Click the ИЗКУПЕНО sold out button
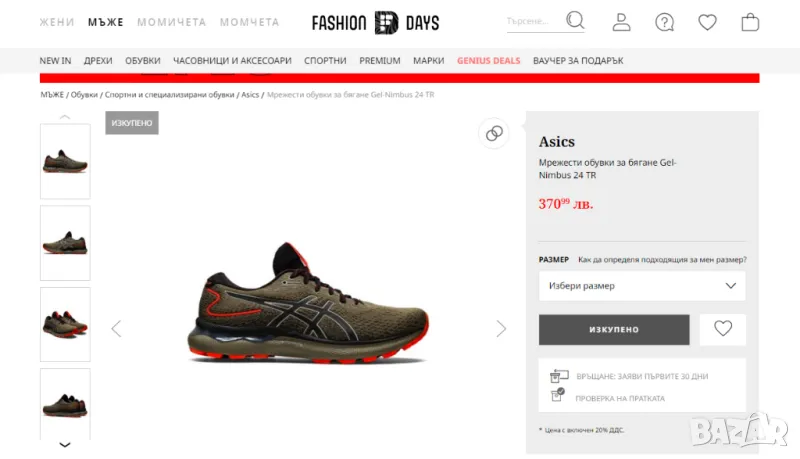800x459 pixels. point(614,329)
